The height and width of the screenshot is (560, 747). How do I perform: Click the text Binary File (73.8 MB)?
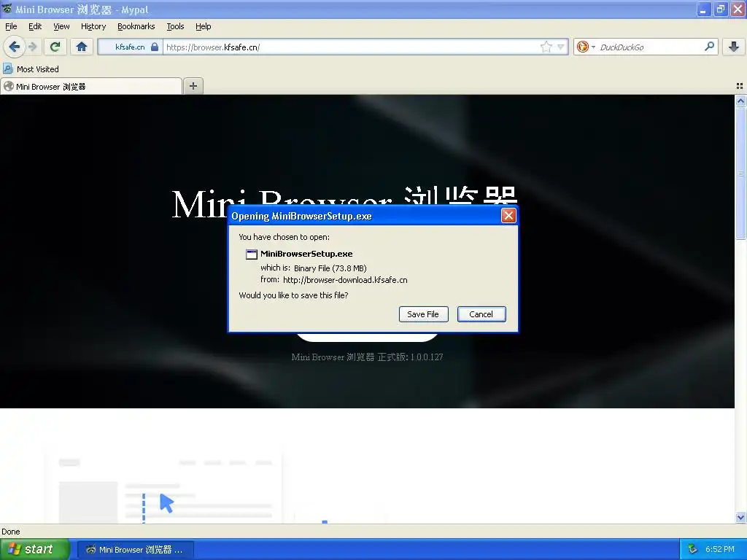pyautogui.click(x=330, y=268)
